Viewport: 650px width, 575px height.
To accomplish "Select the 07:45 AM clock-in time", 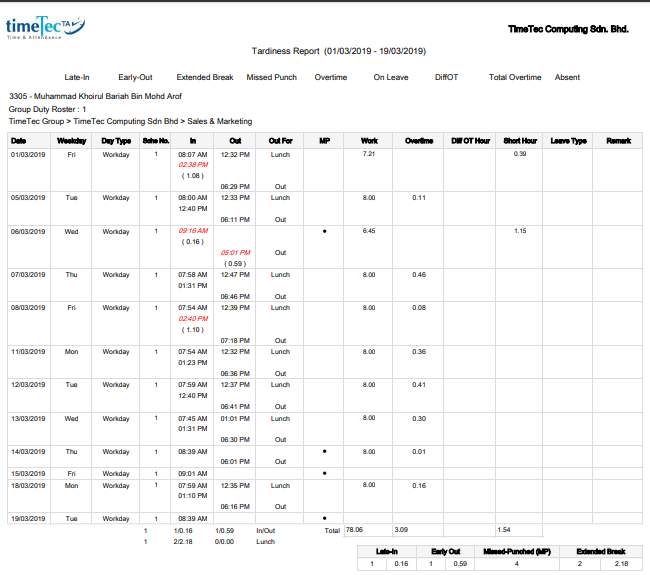I will click(193, 419).
